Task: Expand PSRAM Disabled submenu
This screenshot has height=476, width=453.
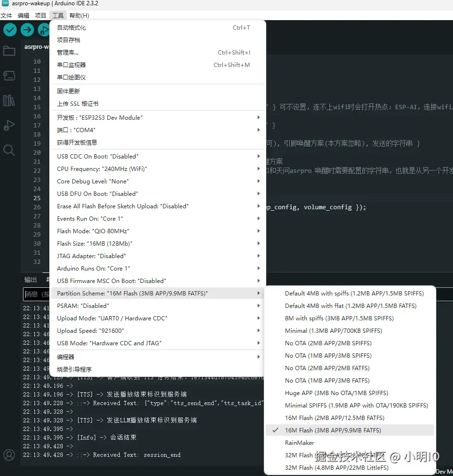Action: point(158,306)
